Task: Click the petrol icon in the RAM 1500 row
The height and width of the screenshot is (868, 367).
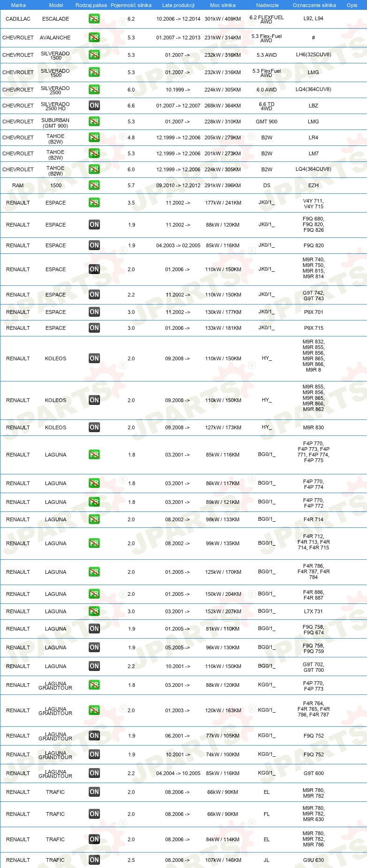Action: [x=94, y=185]
